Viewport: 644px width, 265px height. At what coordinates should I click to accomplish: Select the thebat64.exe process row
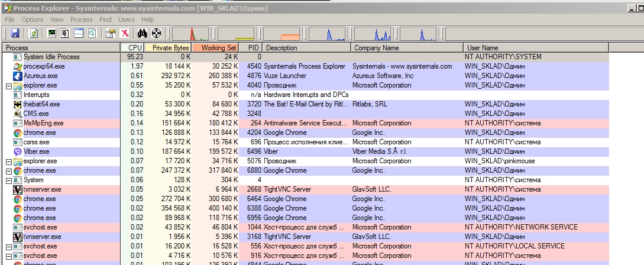pyautogui.click(x=41, y=104)
